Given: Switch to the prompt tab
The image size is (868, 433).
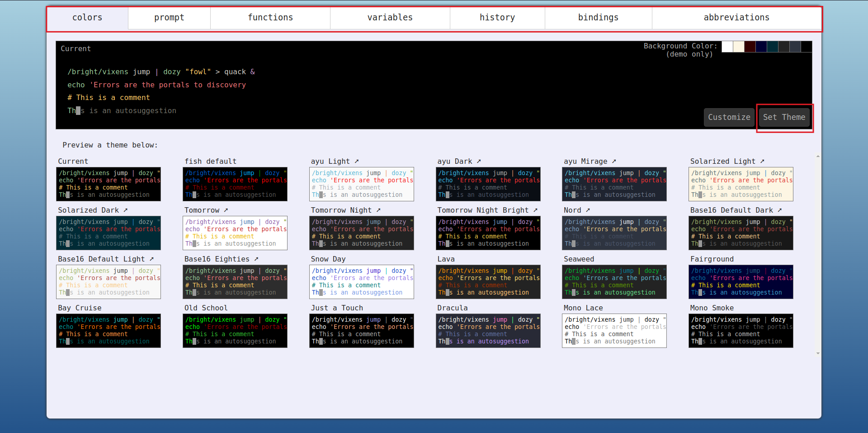Looking at the screenshot, I should pos(169,18).
